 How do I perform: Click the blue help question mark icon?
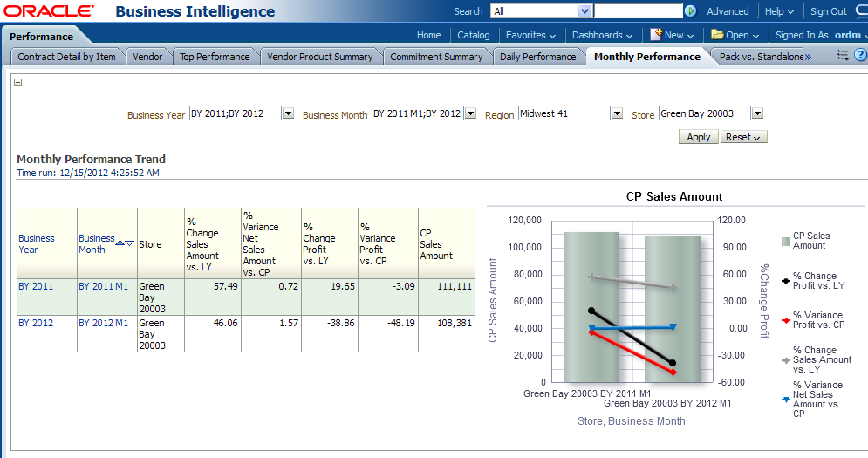[x=859, y=56]
